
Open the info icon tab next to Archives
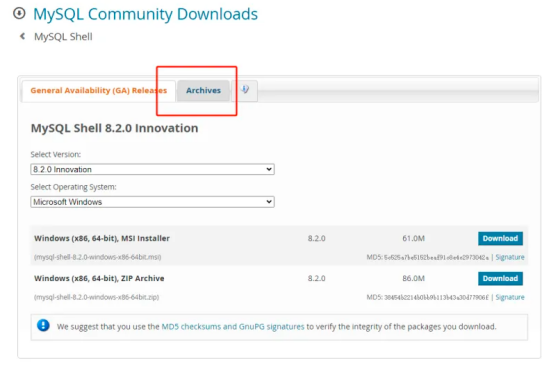(245, 90)
